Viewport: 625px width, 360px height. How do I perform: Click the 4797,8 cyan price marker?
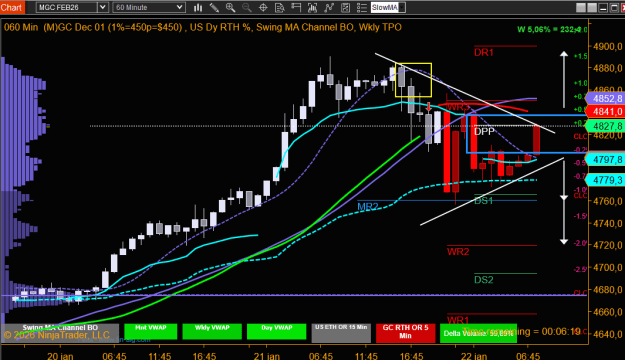(606, 159)
